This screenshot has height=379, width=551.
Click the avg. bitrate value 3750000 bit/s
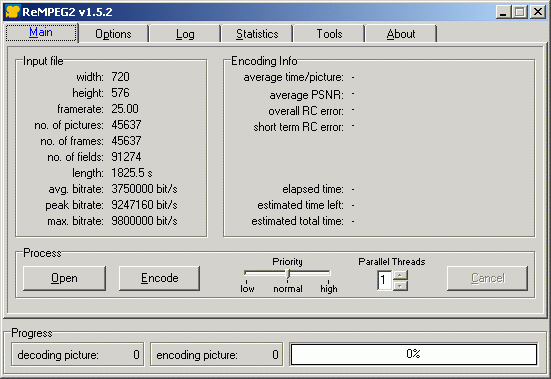(144, 189)
